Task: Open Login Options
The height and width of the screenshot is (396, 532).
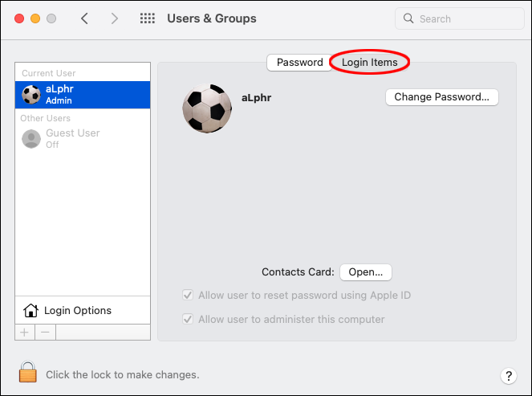Action: click(78, 310)
